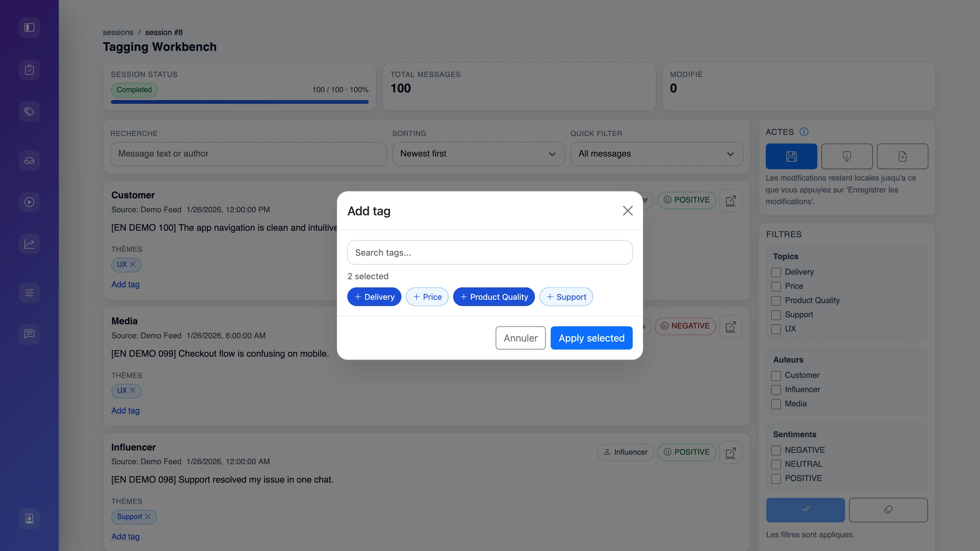
Task: Enable the Customer author filter
Action: (x=776, y=375)
